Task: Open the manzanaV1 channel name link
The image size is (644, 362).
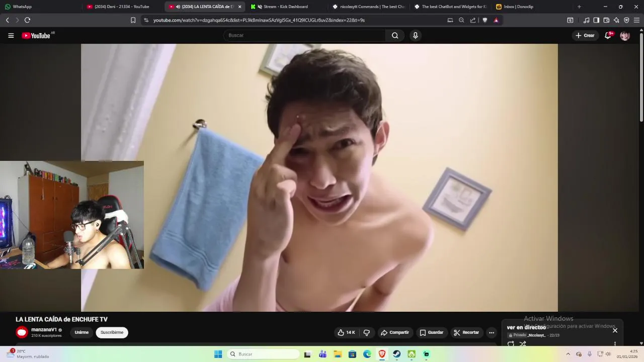Action: [x=44, y=330]
